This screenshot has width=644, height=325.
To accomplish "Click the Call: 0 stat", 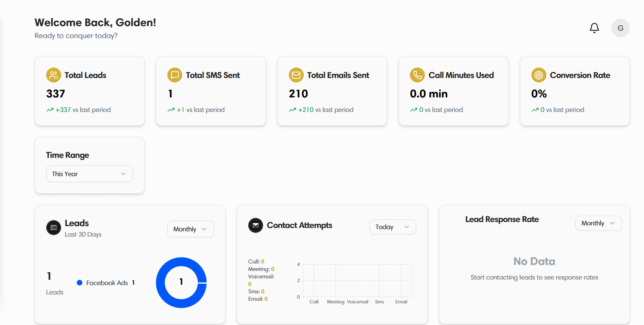I will [x=256, y=262].
